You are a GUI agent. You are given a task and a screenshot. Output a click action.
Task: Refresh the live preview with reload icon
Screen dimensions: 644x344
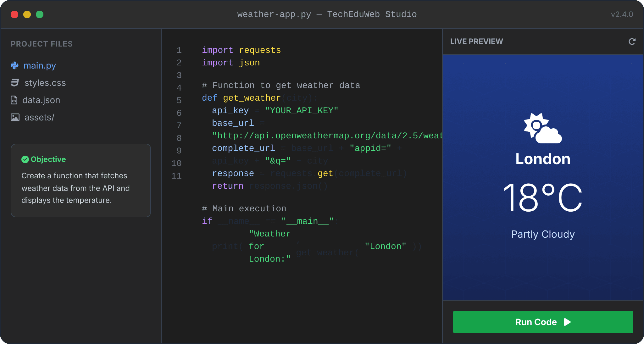(632, 42)
